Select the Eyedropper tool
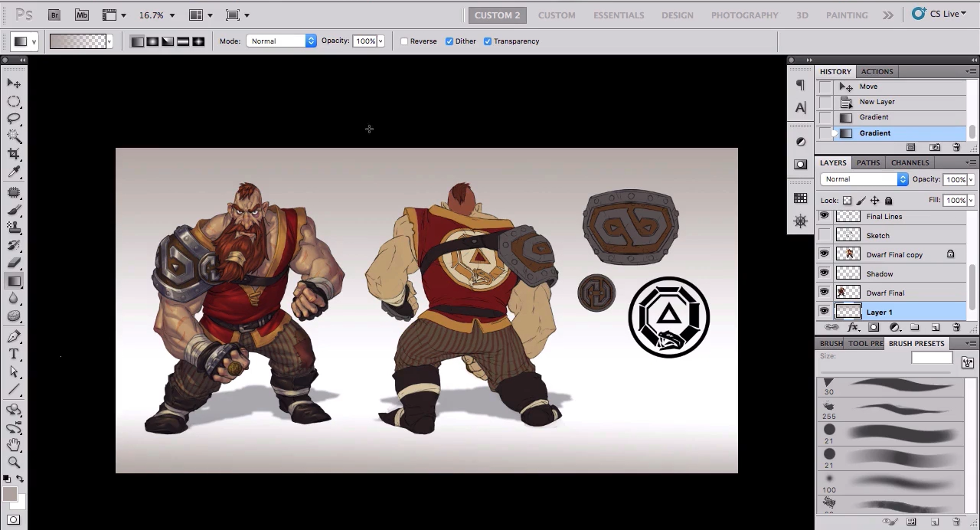980x530 pixels. [x=14, y=172]
